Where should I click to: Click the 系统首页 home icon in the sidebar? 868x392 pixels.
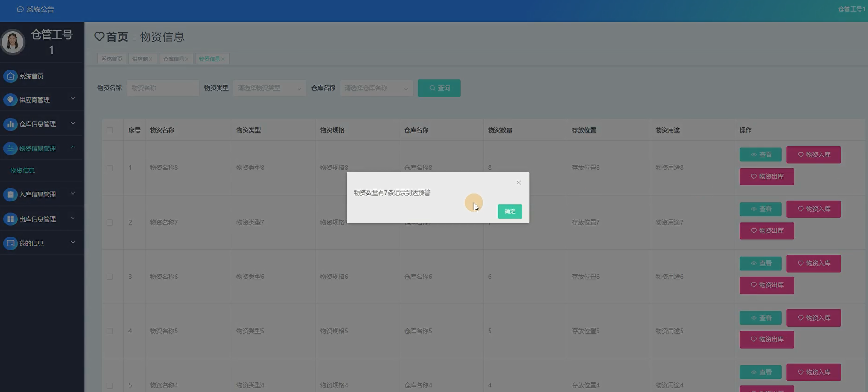pos(11,76)
